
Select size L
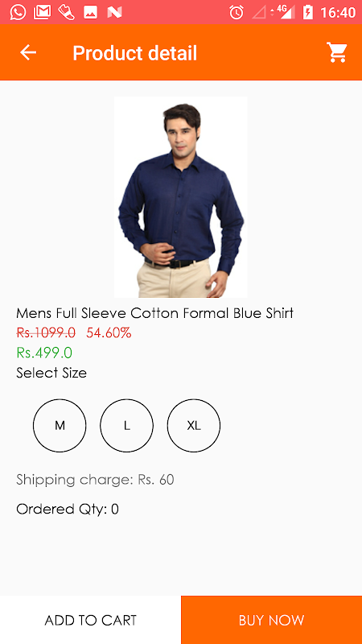click(x=127, y=426)
